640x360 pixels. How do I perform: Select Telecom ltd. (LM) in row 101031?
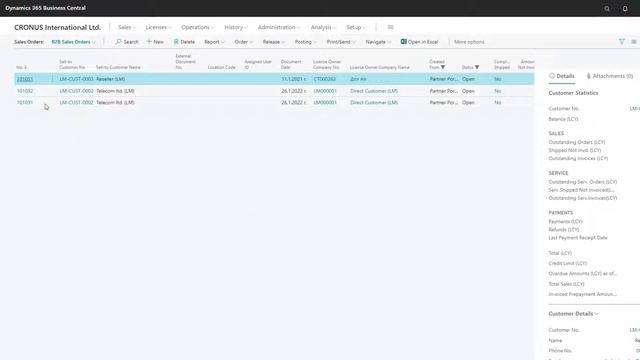pos(115,102)
